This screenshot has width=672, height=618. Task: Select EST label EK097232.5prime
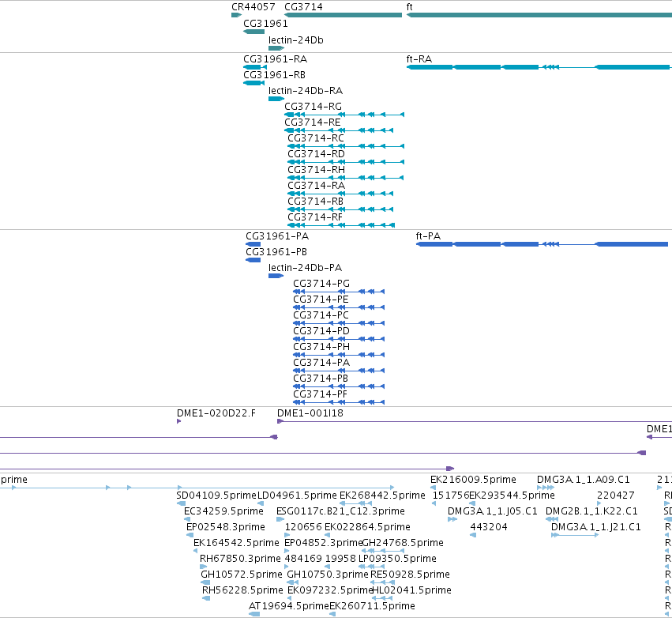coord(330,591)
